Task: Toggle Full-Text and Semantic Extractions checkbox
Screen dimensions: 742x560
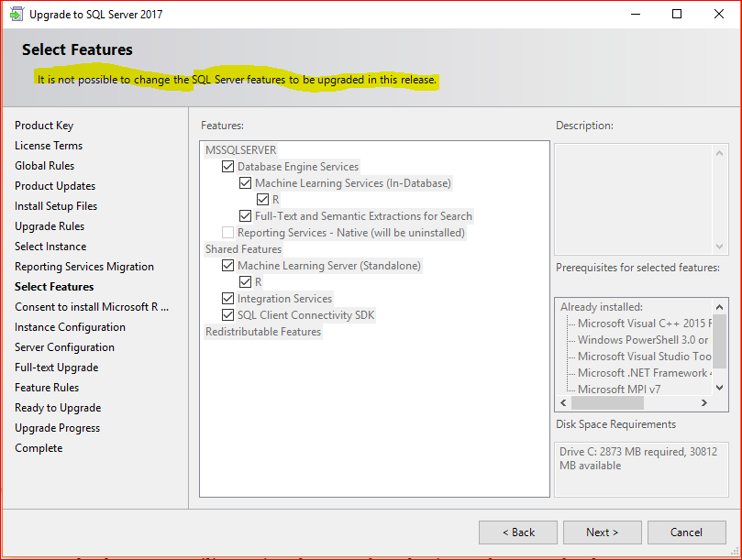Action: click(245, 216)
